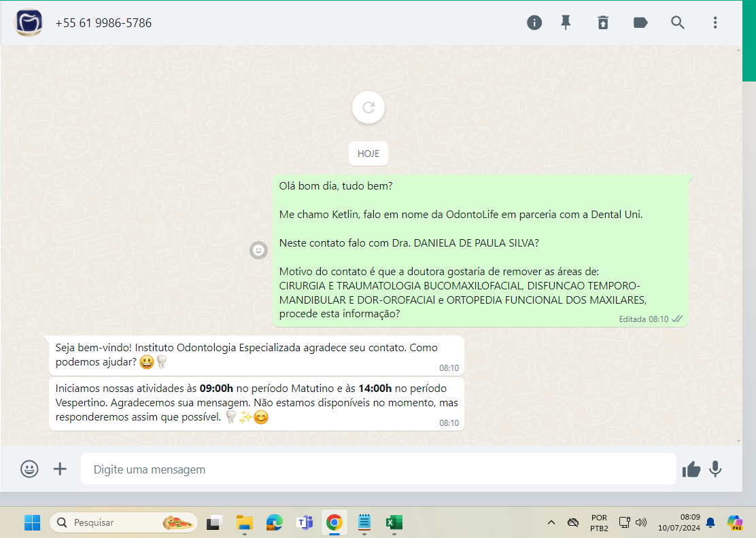
Task: Open Excel from the taskbar
Action: click(x=394, y=522)
